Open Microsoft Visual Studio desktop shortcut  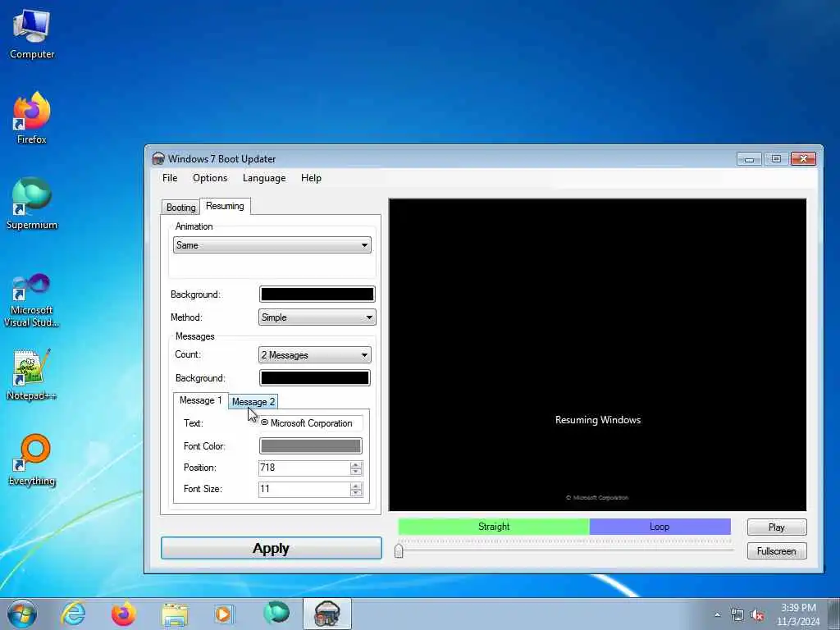pos(32,300)
